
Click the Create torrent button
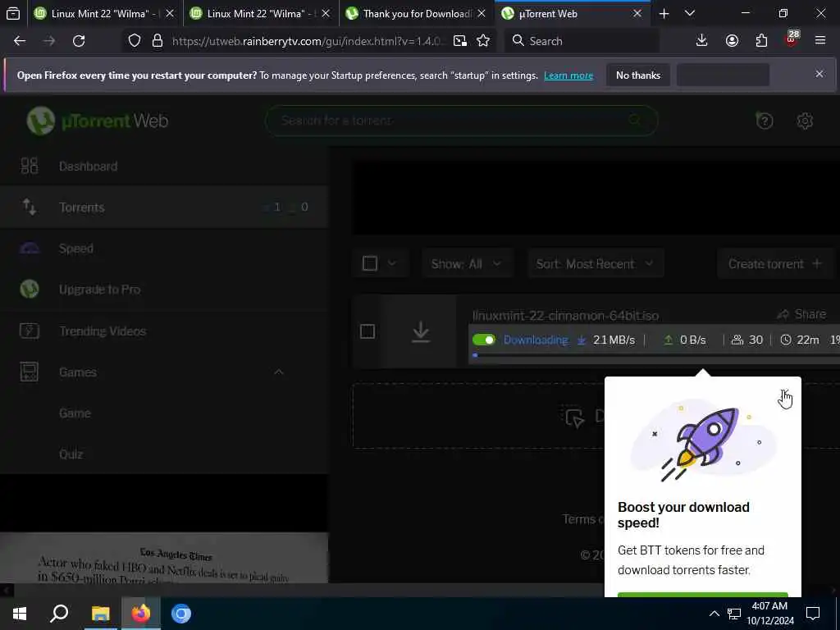tap(774, 263)
